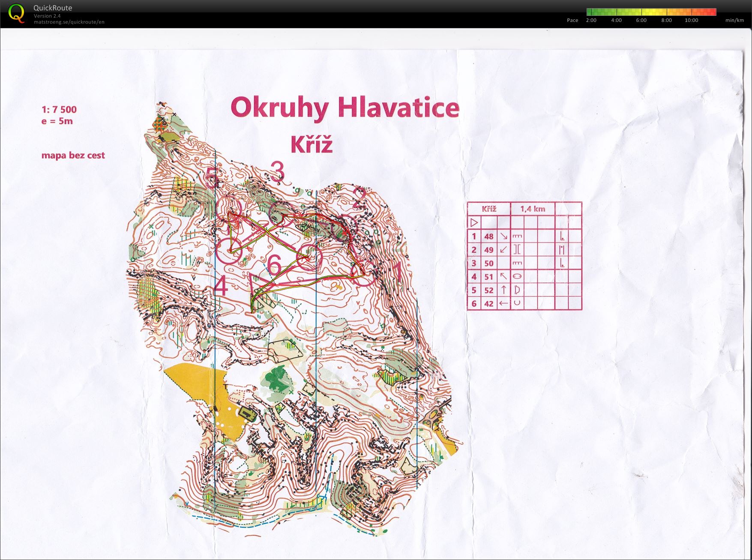Click the southwest arrow in row 49
Viewport: 752px width, 560px height.
coord(503,249)
